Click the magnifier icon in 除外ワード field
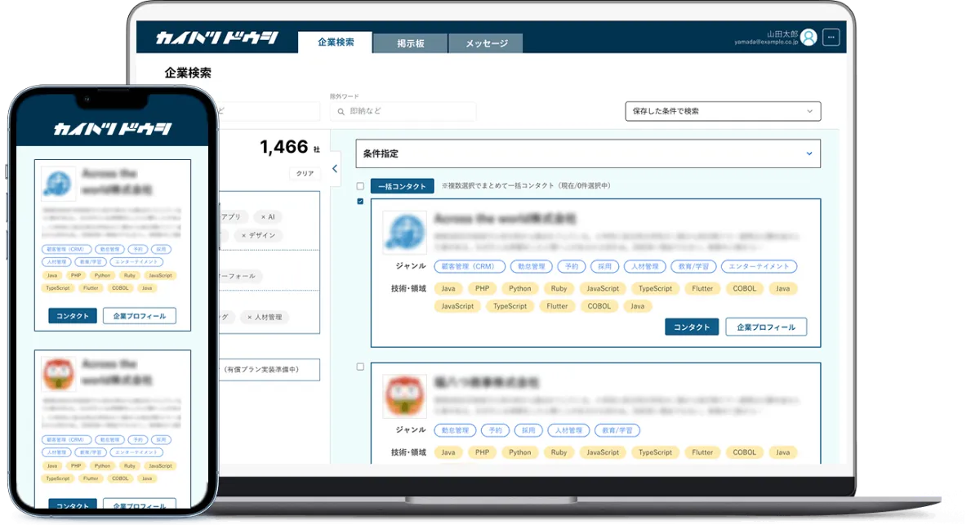The height and width of the screenshot is (525, 980). pyautogui.click(x=341, y=111)
